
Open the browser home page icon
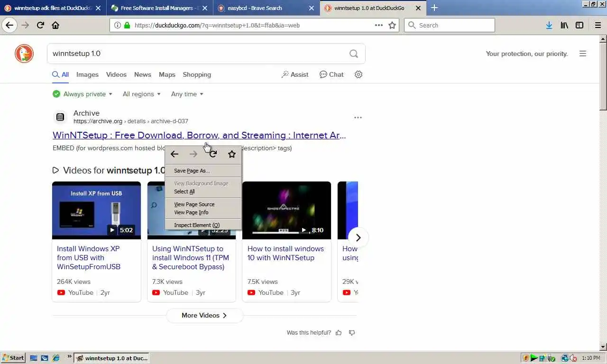(x=55, y=25)
